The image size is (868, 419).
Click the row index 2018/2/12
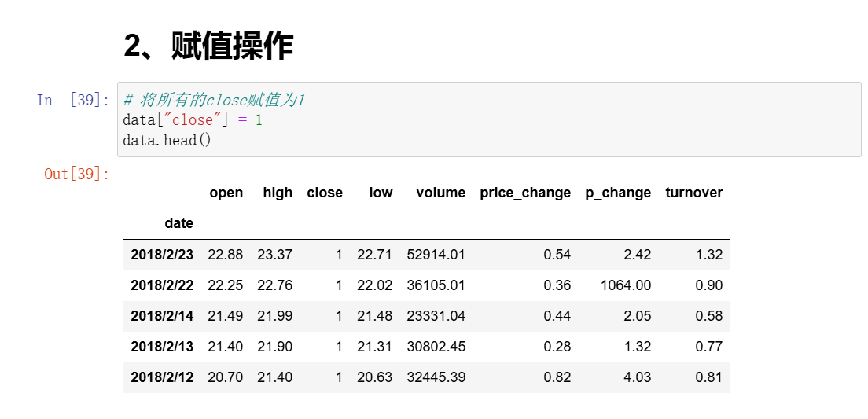coord(162,377)
